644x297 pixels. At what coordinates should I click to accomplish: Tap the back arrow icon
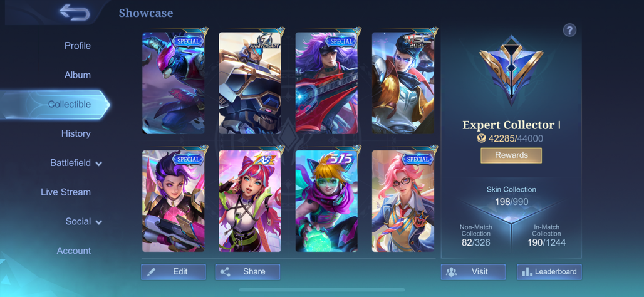coord(75,13)
